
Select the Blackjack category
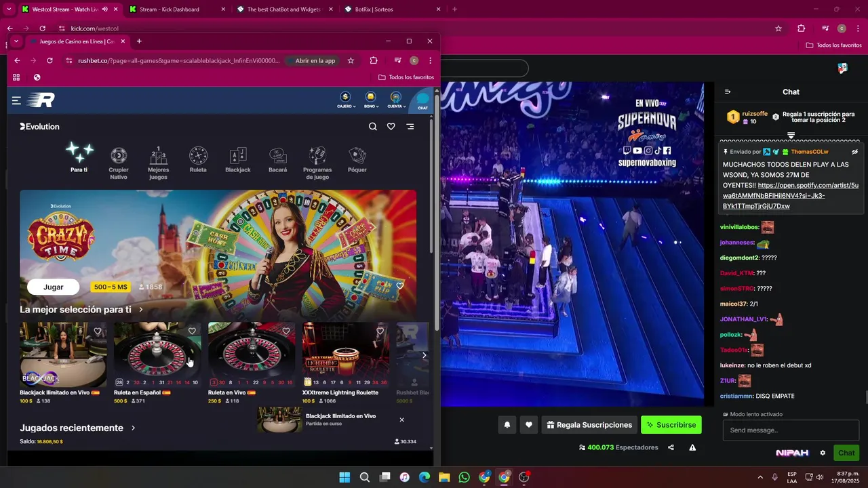click(x=238, y=159)
